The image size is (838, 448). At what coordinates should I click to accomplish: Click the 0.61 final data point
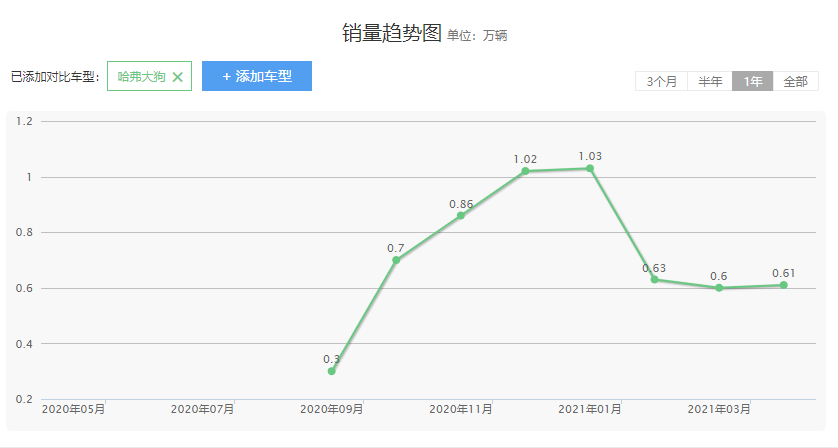coord(783,285)
